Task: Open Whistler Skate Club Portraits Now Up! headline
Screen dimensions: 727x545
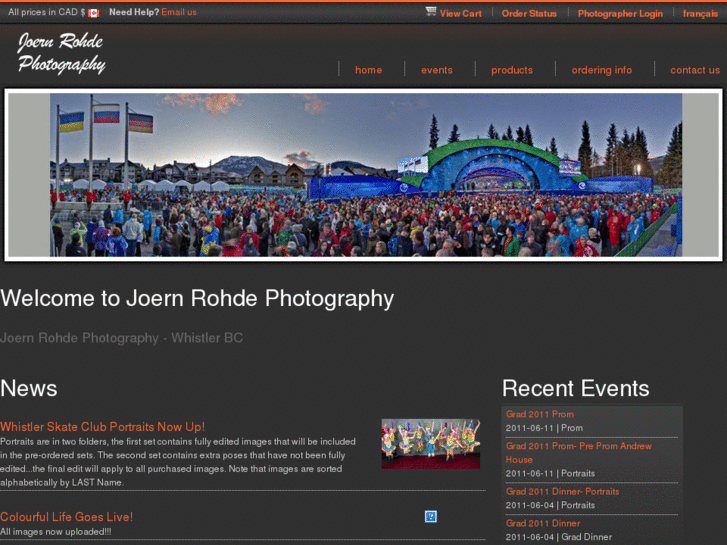Action: 102,427
